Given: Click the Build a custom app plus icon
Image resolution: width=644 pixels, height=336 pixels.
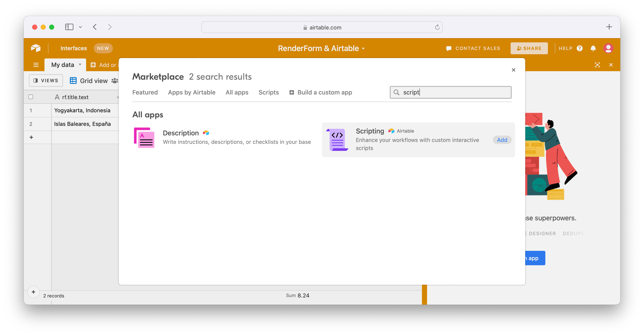Looking at the screenshot, I should tap(292, 92).
